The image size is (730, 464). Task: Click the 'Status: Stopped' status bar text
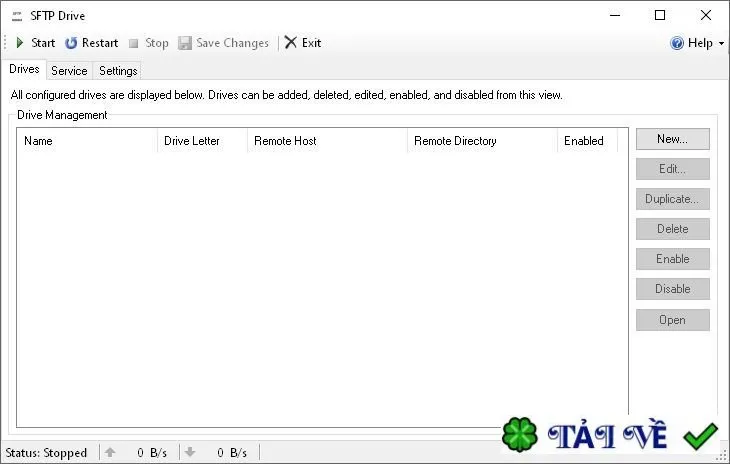[46, 453]
